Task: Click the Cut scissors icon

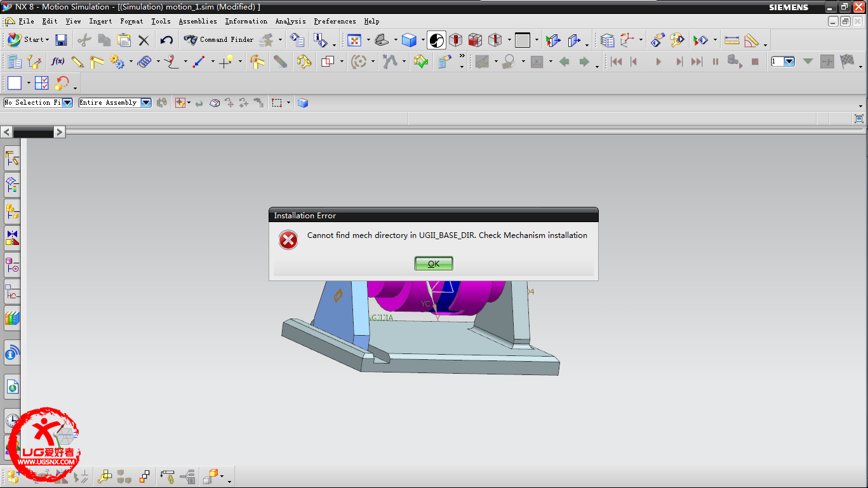Action: click(84, 40)
